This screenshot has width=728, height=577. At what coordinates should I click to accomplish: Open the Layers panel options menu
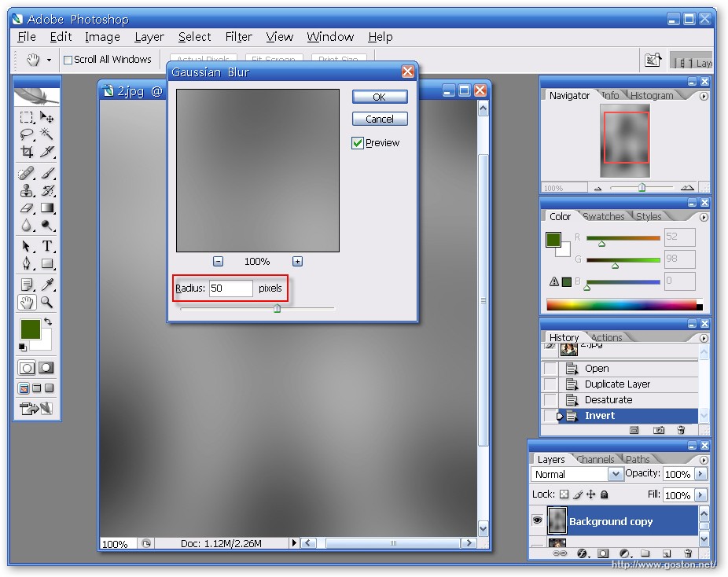click(704, 460)
